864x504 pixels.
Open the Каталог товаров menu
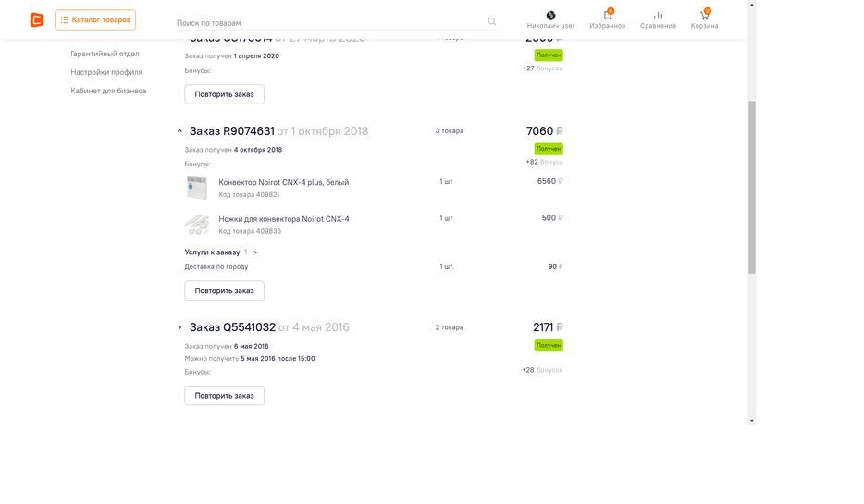point(95,19)
